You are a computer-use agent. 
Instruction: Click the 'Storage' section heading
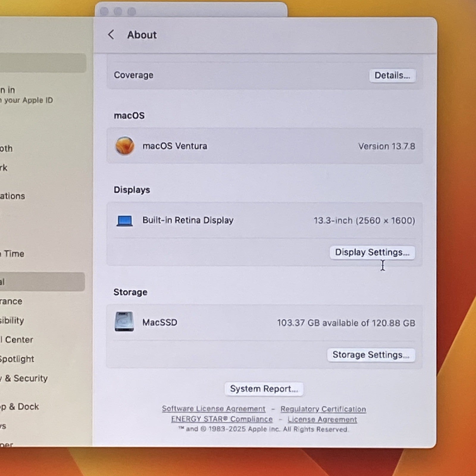130,292
